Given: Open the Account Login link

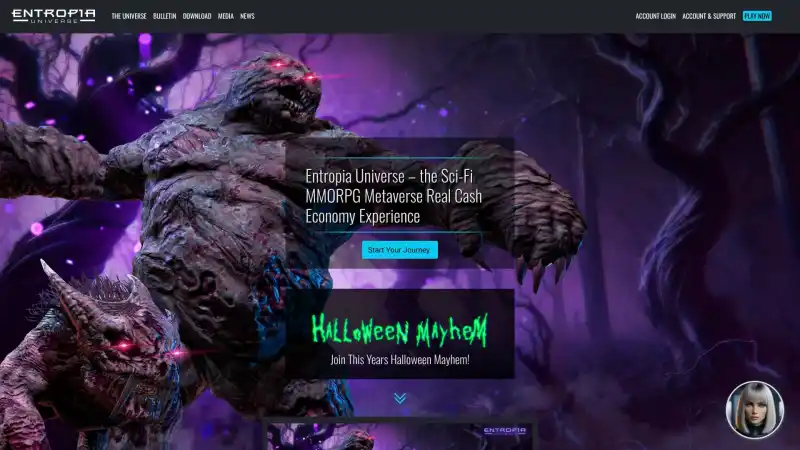Looking at the screenshot, I should [x=656, y=16].
